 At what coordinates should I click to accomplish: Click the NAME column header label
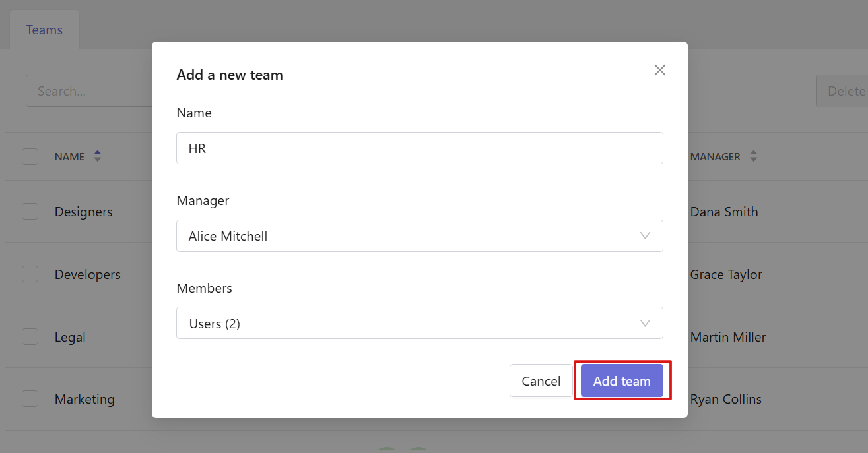(69, 157)
